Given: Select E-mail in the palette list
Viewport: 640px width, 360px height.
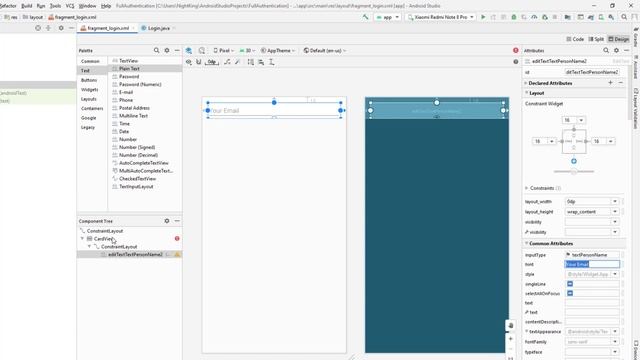Looking at the screenshot, I should pos(126,92).
